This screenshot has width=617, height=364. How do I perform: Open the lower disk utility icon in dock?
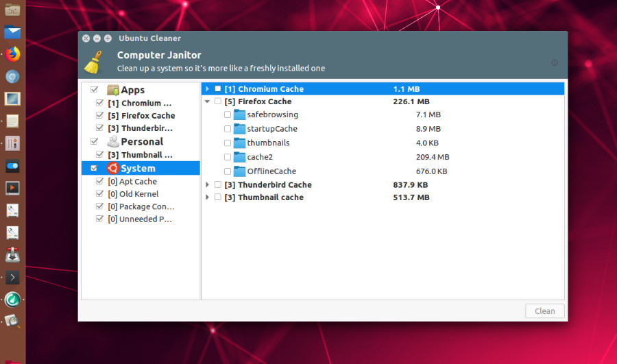click(x=12, y=233)
